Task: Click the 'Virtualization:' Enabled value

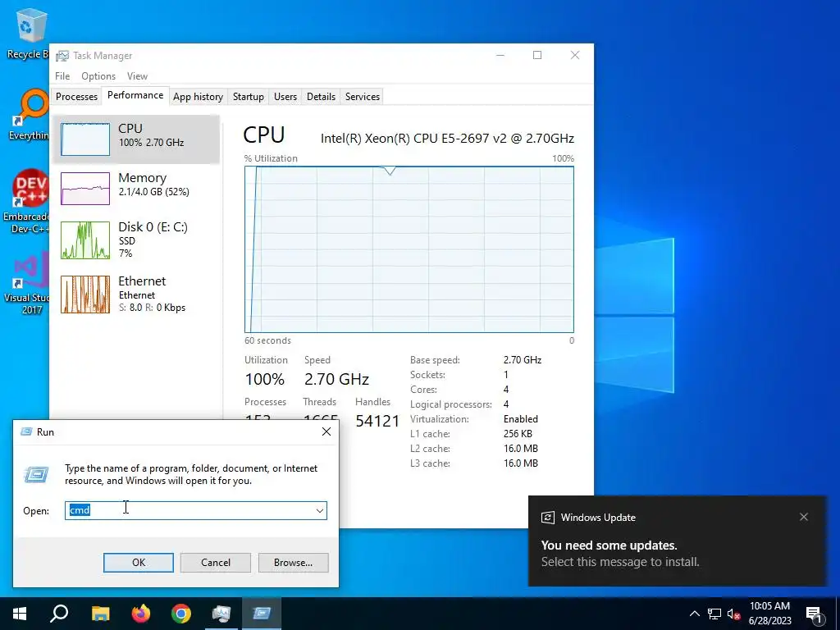Action: (x=521, y=419)
